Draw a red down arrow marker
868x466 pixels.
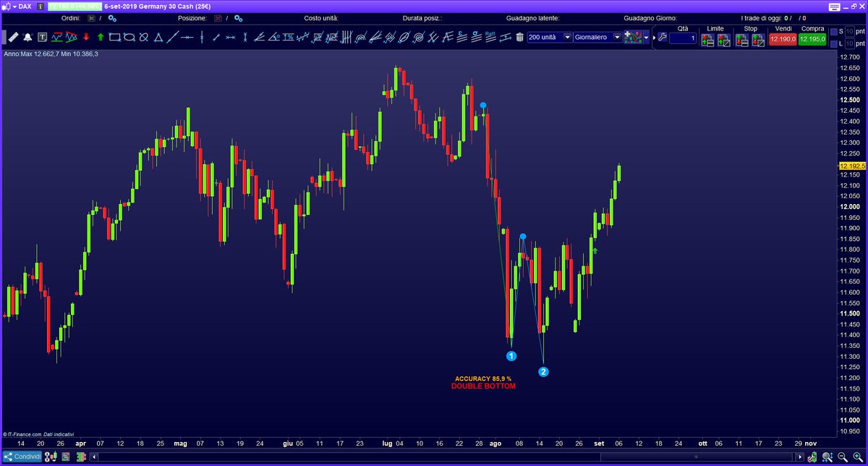coord(86,37)
